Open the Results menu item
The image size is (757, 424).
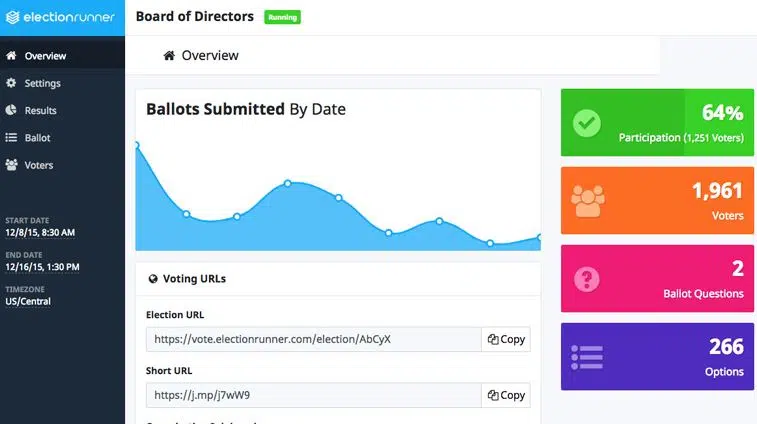pos(62,110)
